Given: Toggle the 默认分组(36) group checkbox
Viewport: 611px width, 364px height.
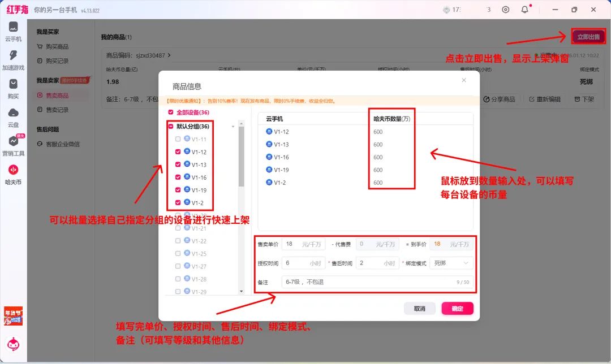Looking at the screenshot, I should [x=171, y=126].
